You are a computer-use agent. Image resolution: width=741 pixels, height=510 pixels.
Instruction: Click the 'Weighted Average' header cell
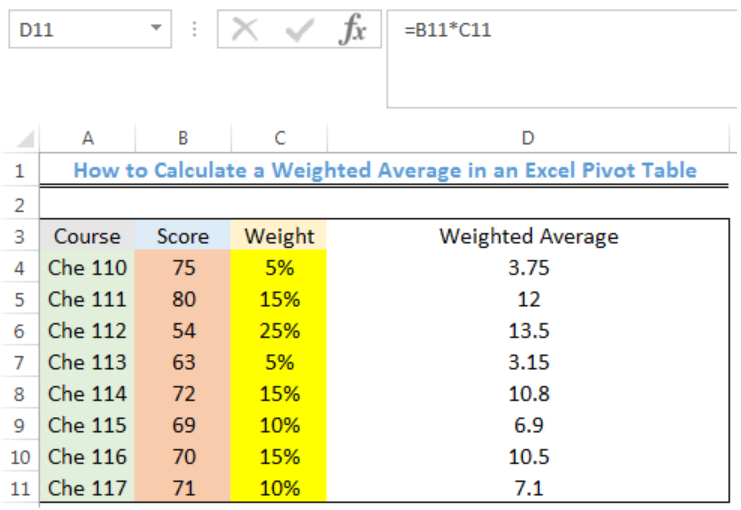coord(528,236)
